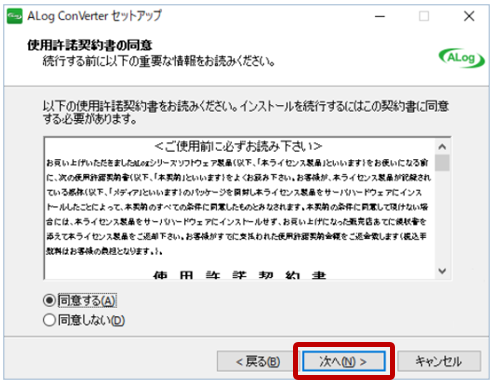Screen dimensions: 494x384
Task: Close the setup dialog with X button
Action: (469, 16)
